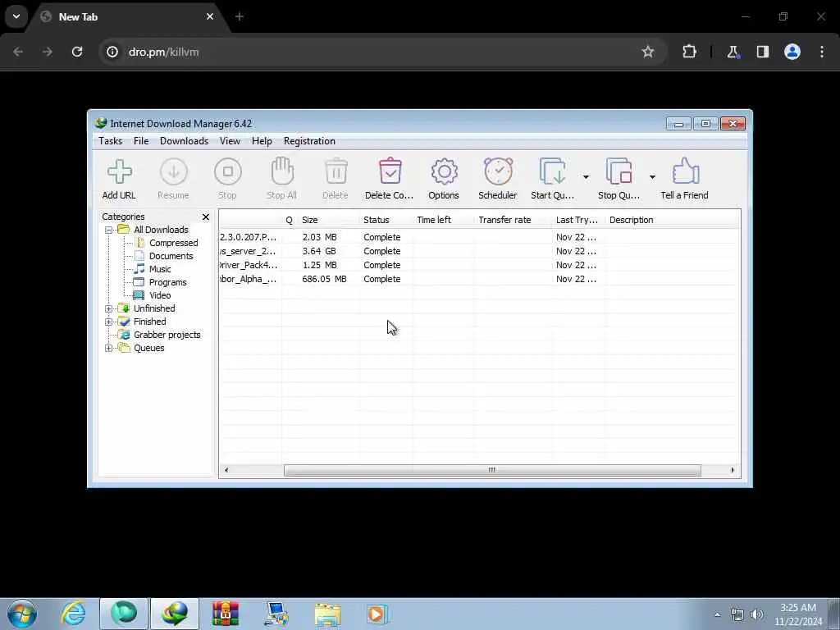Sort by the Transfer rate column header
840x630 pixels.
tap(514, 220)
